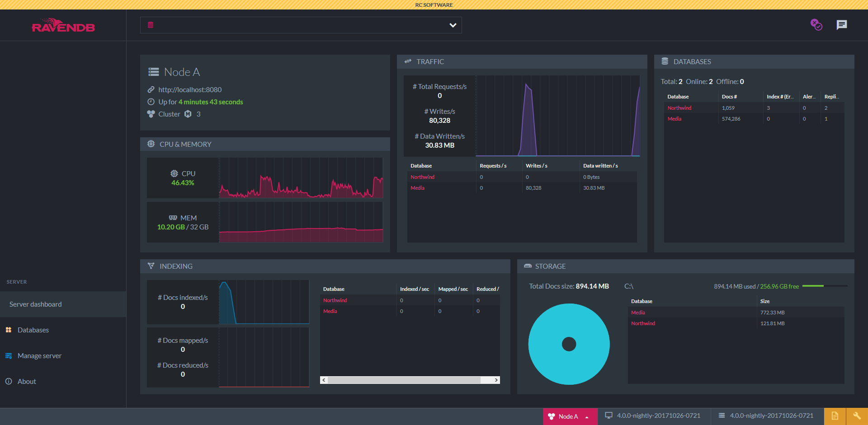
Task: Click the MEM memory icon
Action: coord(173,218)
